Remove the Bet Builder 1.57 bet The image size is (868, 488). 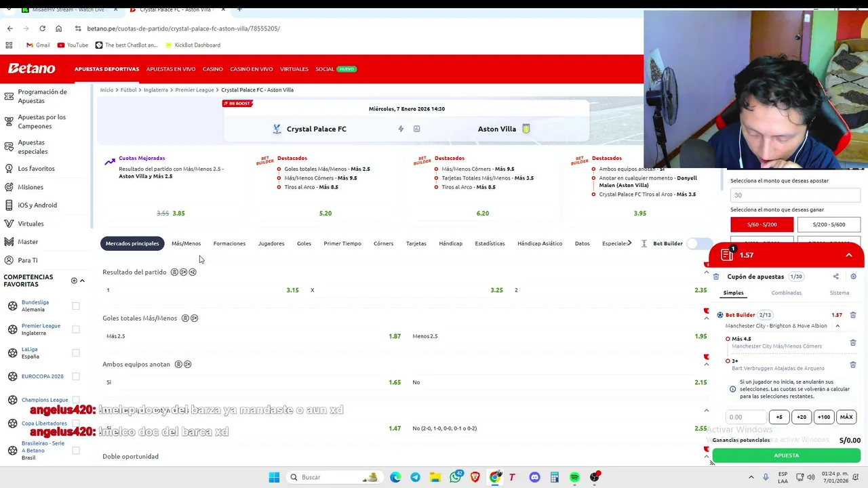click(x=853, y=314)
